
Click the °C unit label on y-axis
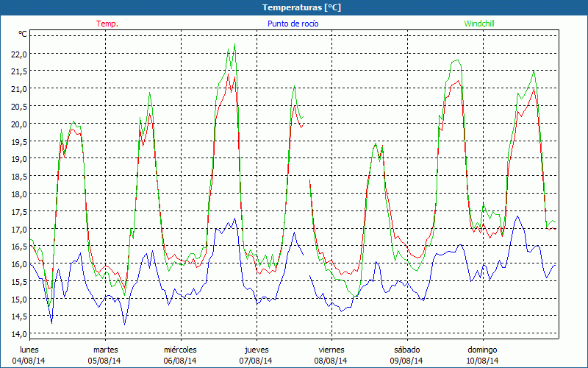click(23, 35)
